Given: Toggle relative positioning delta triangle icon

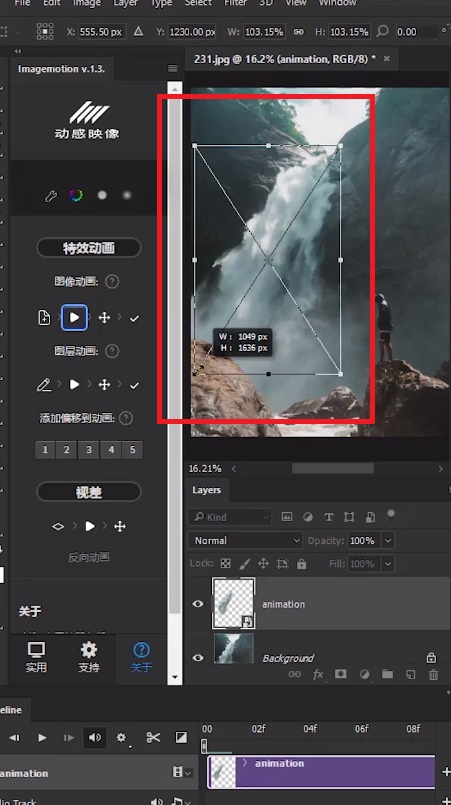Looking at the screenshot, I should pyautogui.click(x=138, y=31).
